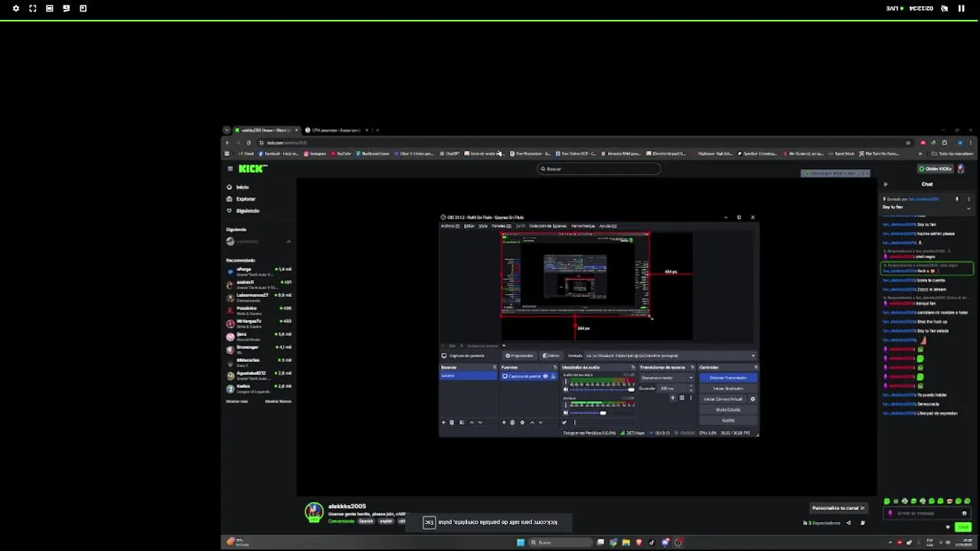Open Editar menu in OBS
980x551 pixels.
(x=469, y=226)
